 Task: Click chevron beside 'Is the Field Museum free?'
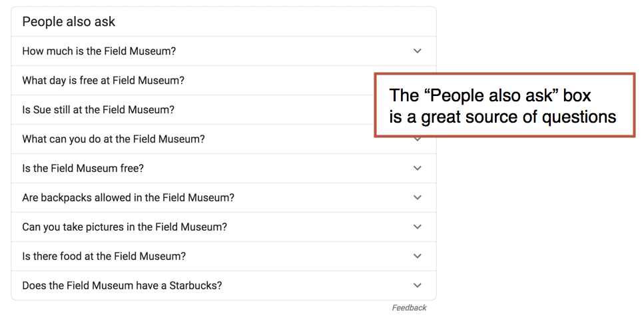point(418,168)
